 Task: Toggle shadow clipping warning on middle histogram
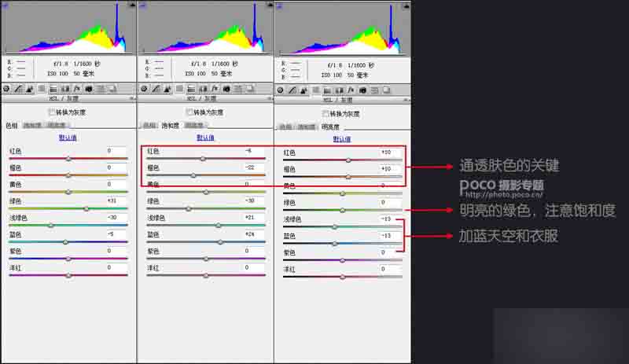tap(143, 6)
